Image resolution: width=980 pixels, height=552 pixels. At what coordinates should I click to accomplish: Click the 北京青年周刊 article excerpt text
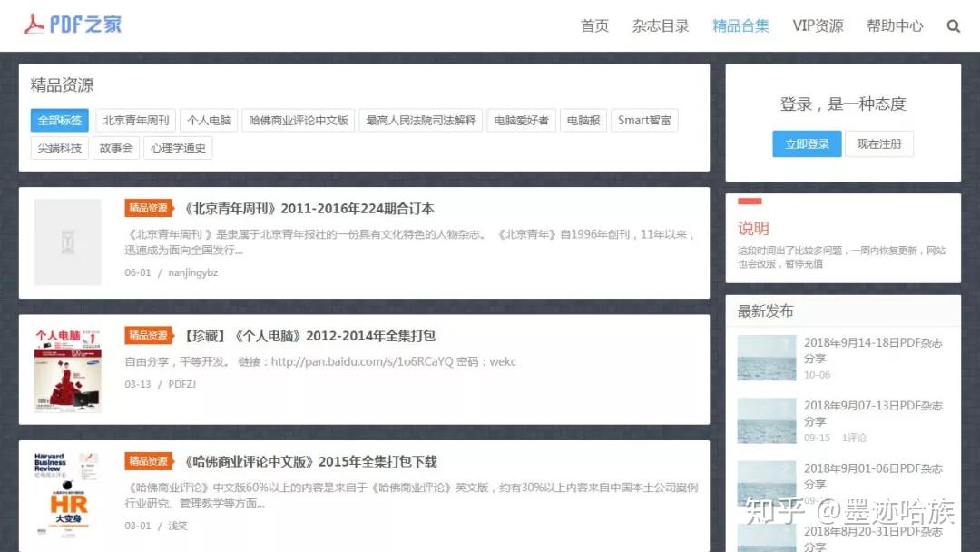409,241
